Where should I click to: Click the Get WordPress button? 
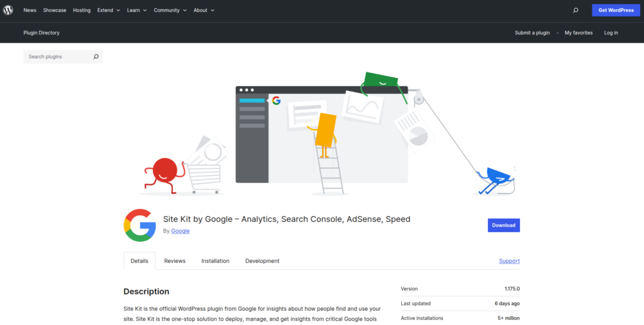[616, 10]
